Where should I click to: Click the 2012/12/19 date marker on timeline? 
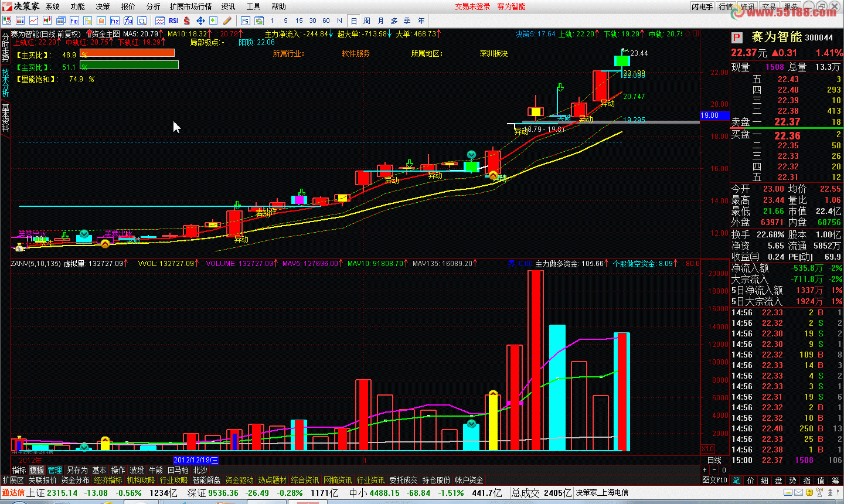point(196,460)
